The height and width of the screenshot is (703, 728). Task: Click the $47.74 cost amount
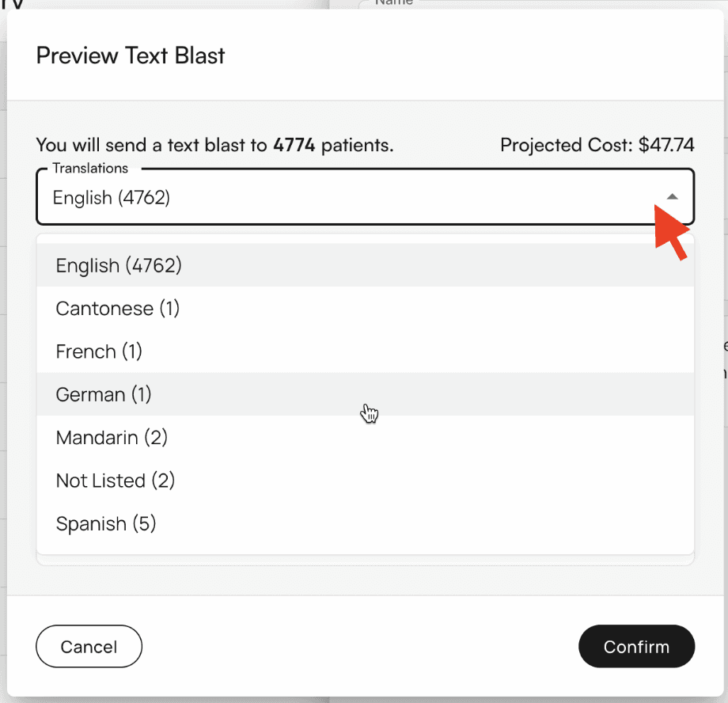(666, 145)
